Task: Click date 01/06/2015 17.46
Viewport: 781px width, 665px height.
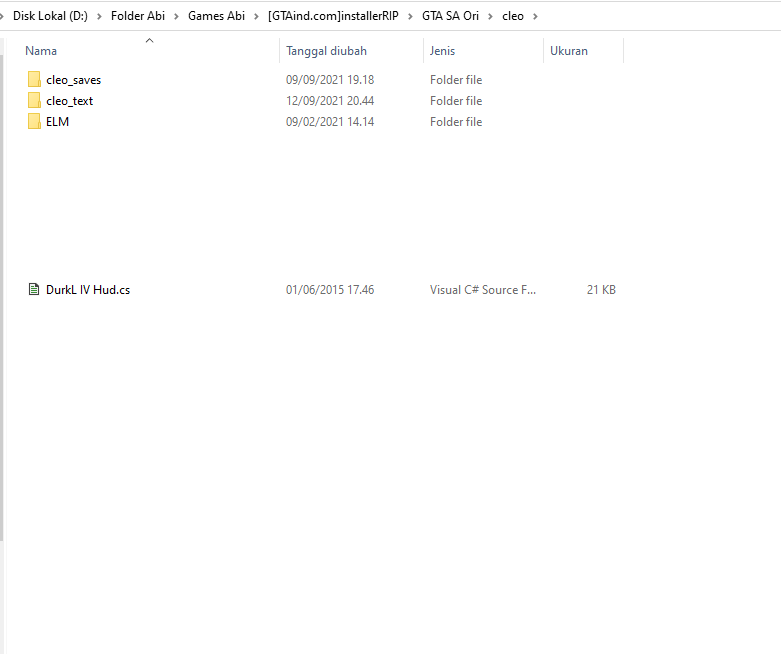Action: [330, 289]
